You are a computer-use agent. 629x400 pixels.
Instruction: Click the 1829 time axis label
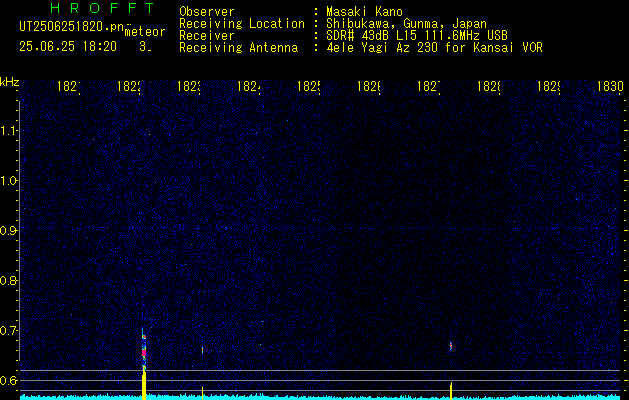click(x=549, y=86)
